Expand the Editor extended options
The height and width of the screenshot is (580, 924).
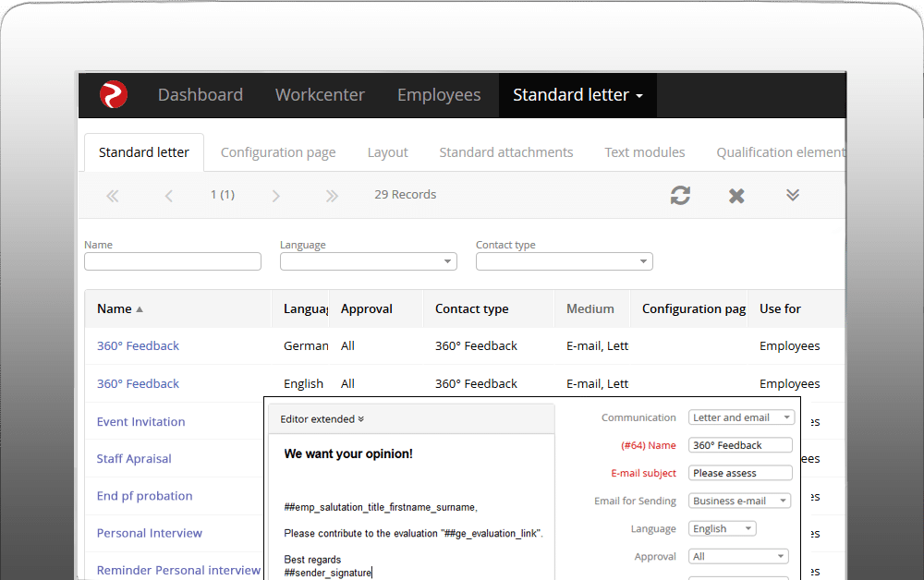(x=322, y=419)
